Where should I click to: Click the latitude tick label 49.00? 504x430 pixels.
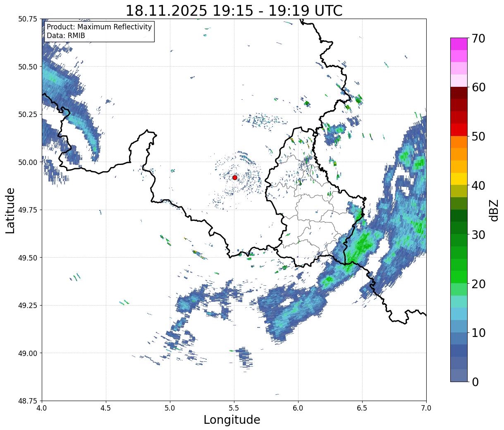pos(28,353)
